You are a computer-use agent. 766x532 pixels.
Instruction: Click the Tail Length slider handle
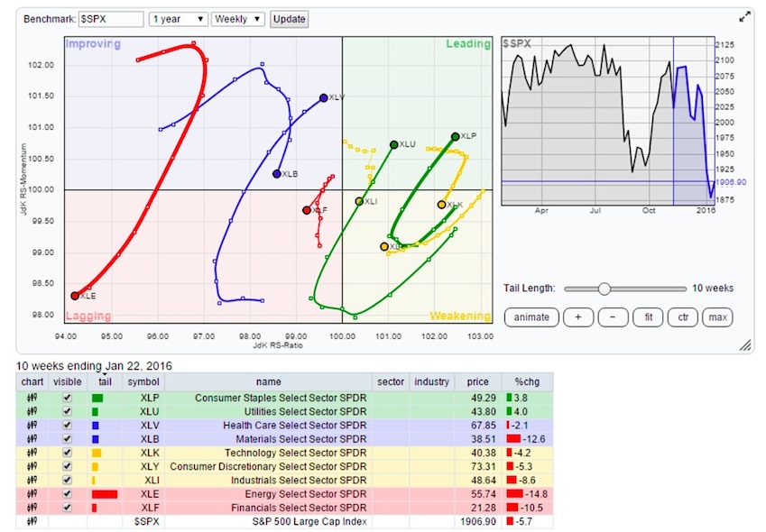tap(604, 289)
